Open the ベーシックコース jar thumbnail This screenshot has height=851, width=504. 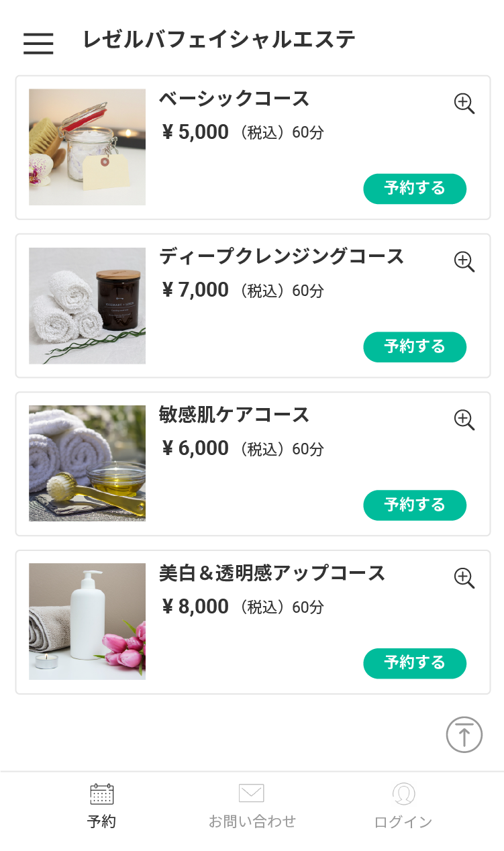point(87,147)
